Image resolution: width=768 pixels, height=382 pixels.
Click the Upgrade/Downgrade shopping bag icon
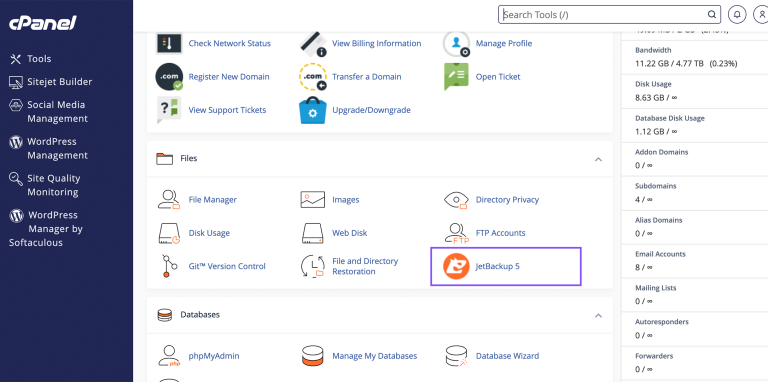tap(312, 110)
